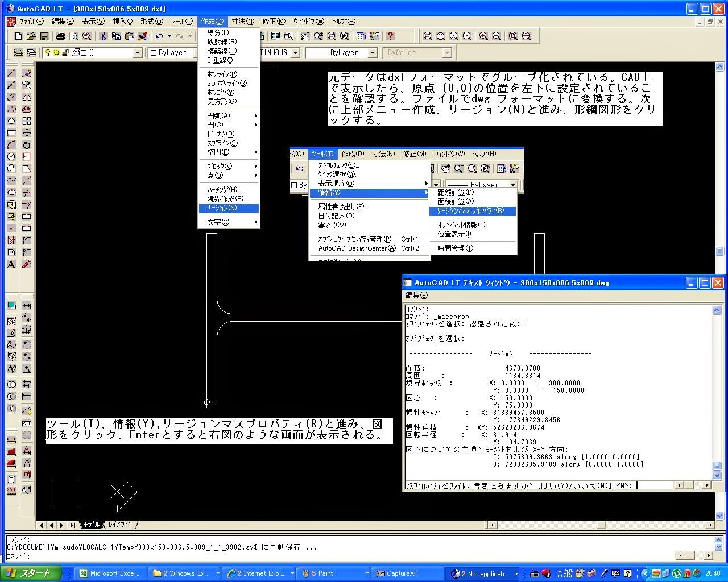Toggle the layer lock padlock icon
728x582 pixels.
[x=65, y=52]
